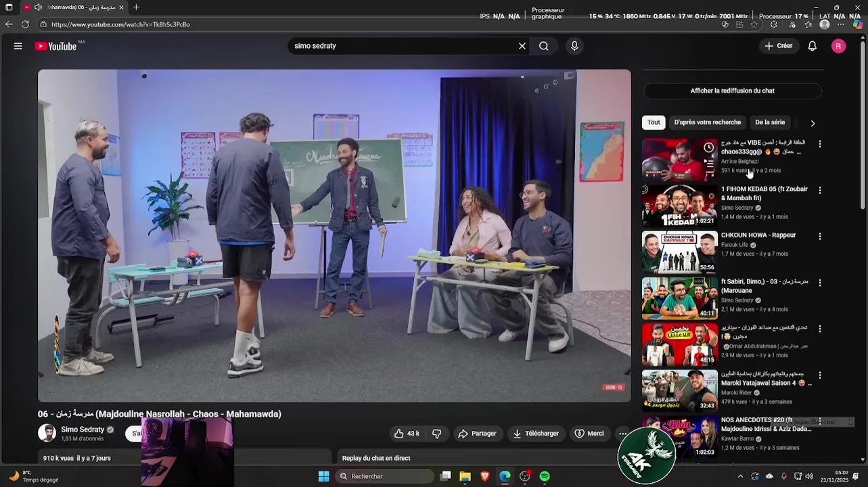
Task: Show chat replay with Afficher la rediffusion
Action: click(732, 91)
